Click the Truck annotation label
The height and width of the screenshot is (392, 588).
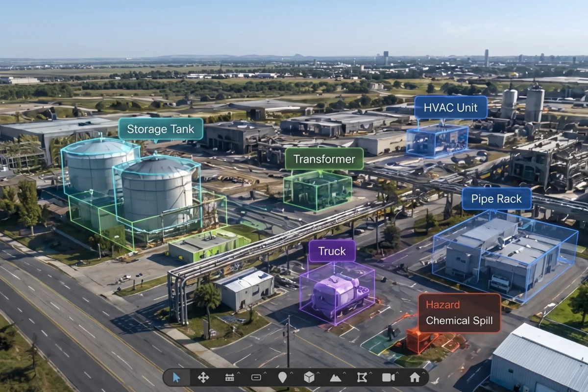pos(332,251)
